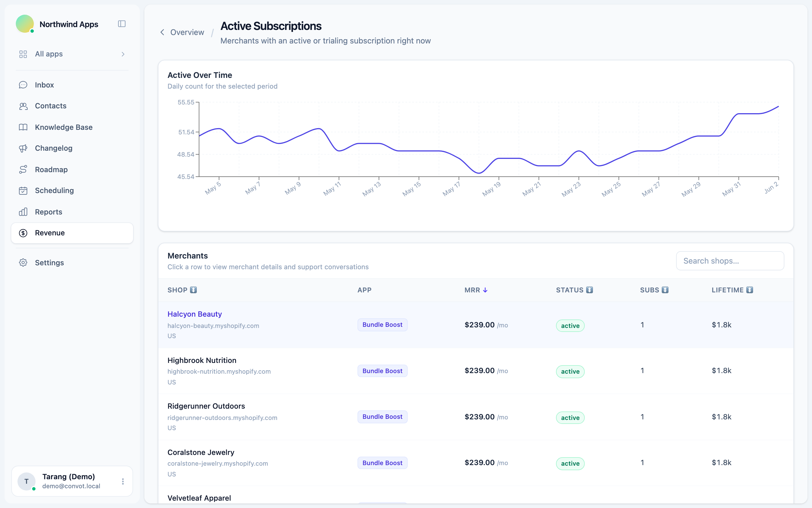Click the Scheduling calendar icon

[x=23, y=191]
